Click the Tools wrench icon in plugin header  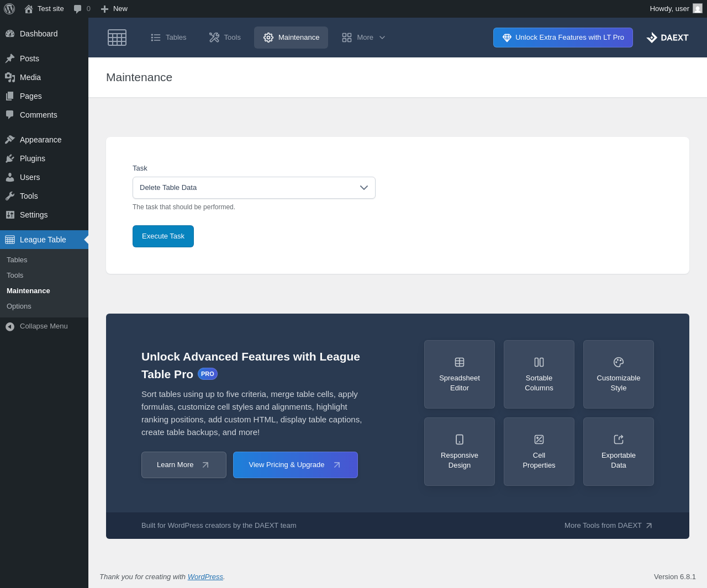tap(214, 38)
